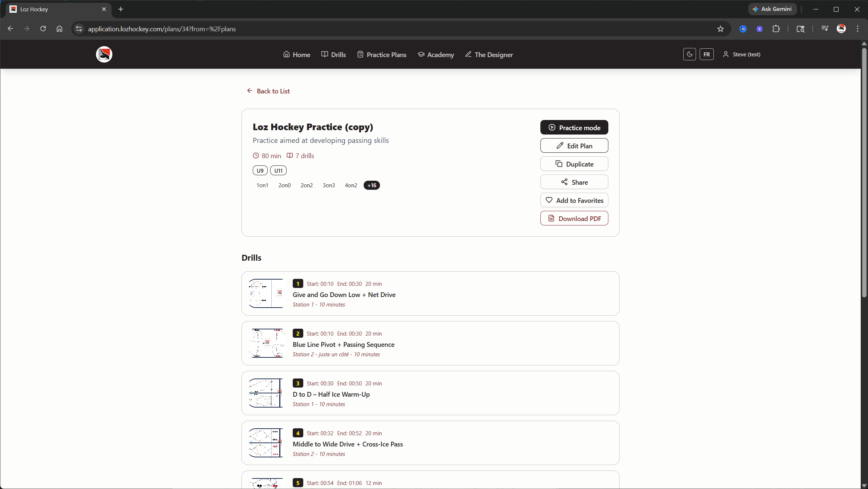Toggle dark mode with the moon icon
Screen dimensions: 868x489
(x=689, y=54)
